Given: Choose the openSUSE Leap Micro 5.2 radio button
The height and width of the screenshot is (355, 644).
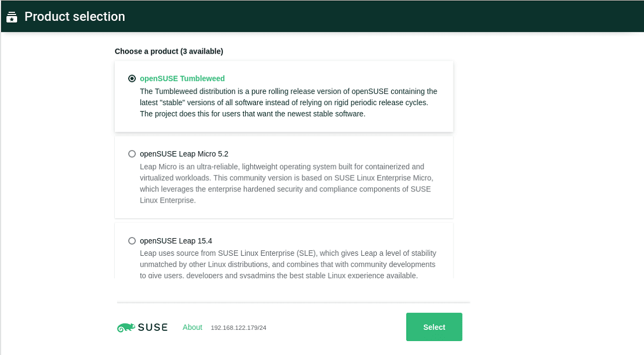Looking at the screenshot, I should point(132,154).
